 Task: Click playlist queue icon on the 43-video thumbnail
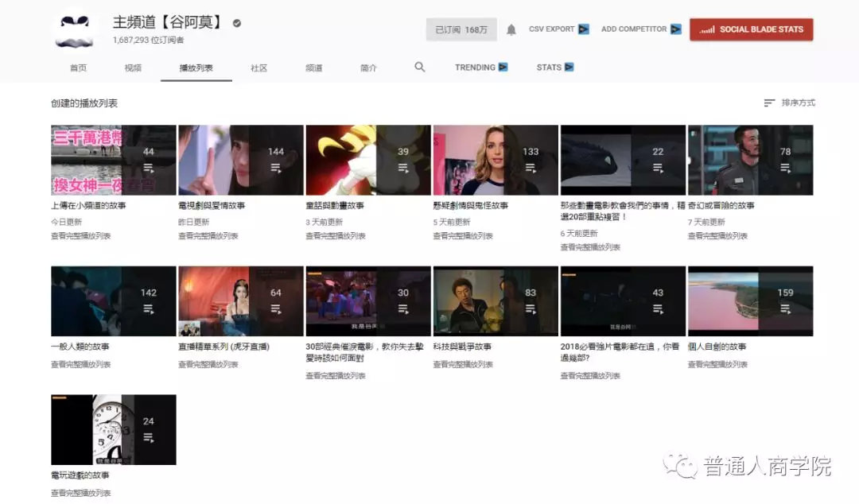(658, 309)
